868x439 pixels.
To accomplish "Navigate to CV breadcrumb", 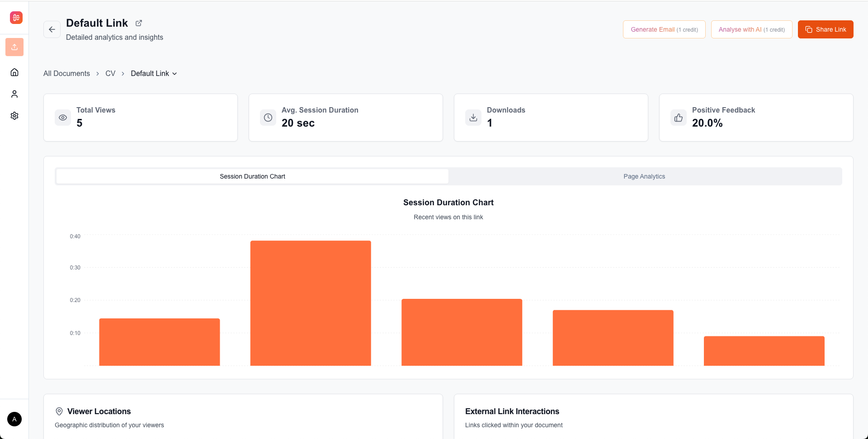I will click(110, 73).
